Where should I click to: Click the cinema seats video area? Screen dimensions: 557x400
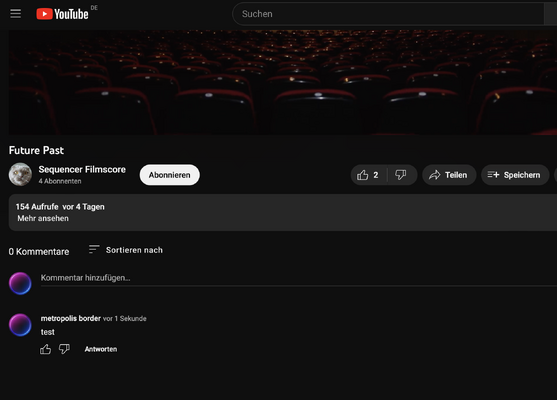click(x=283, y=82)
